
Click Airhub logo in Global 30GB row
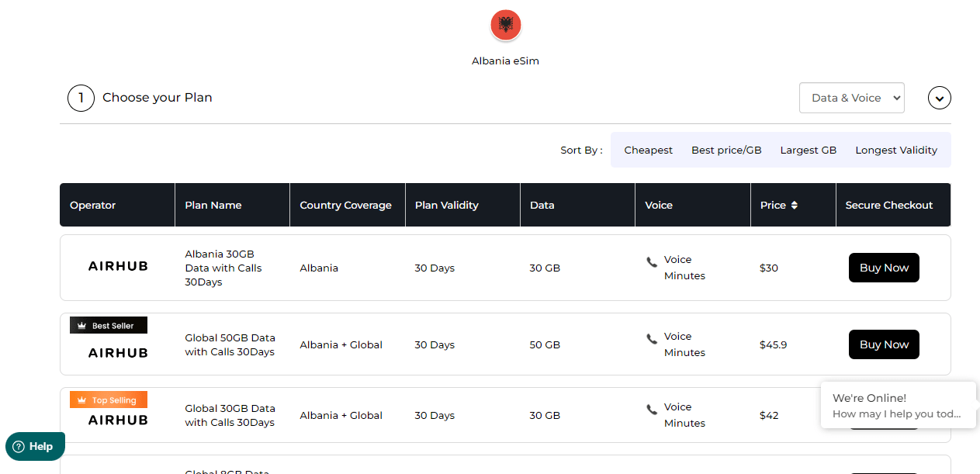point(118,420)
